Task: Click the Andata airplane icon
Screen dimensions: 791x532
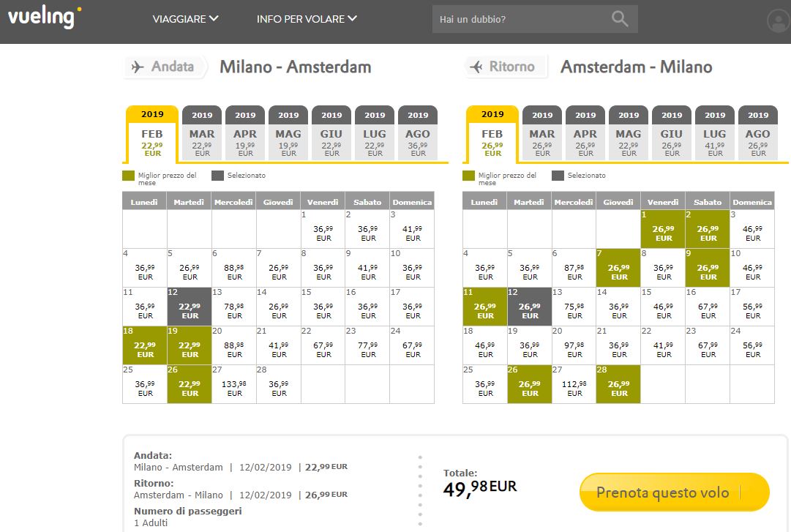Action: tap(138, 67)
